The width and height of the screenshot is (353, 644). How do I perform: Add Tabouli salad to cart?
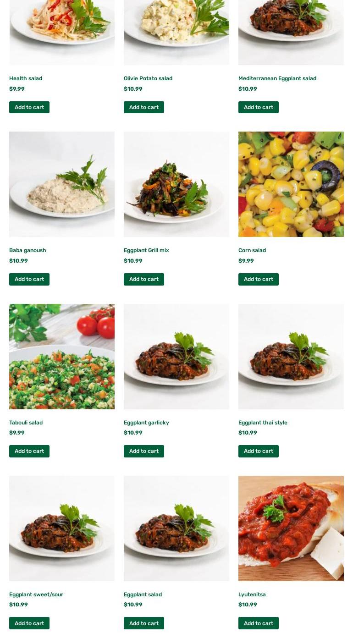pos(29,451)
